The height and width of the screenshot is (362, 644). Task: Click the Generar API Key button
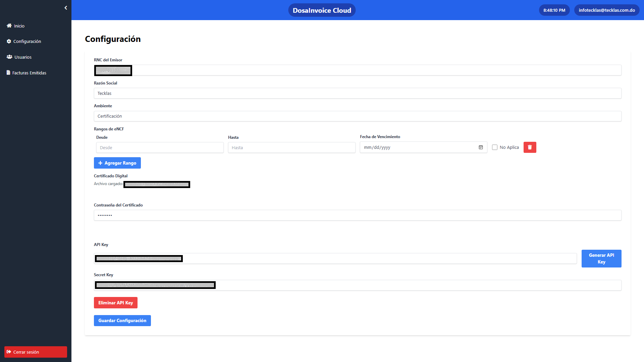pos(601,258)
